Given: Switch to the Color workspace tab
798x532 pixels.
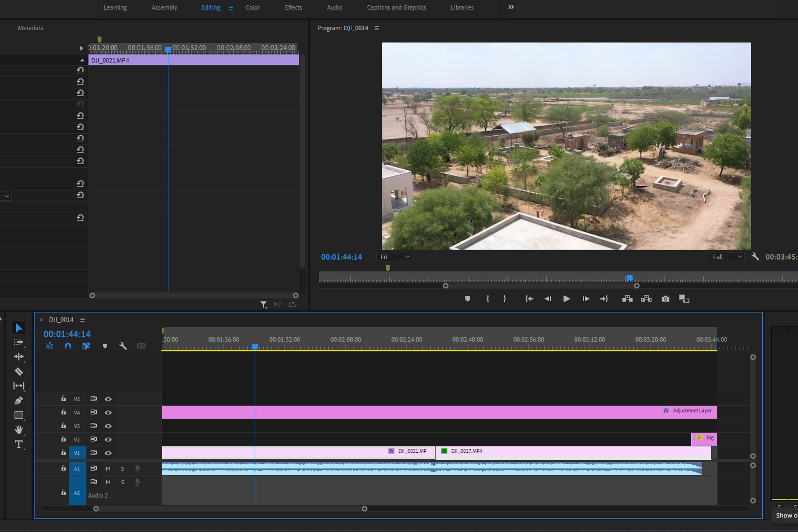Looking at the screenshot, I should [x=252, y=7].
